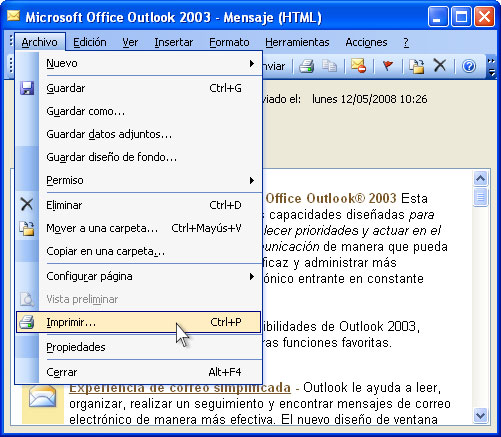Click the Eliminar X icon in the menu
The image size is (501, 437).
tap(27, 204)
